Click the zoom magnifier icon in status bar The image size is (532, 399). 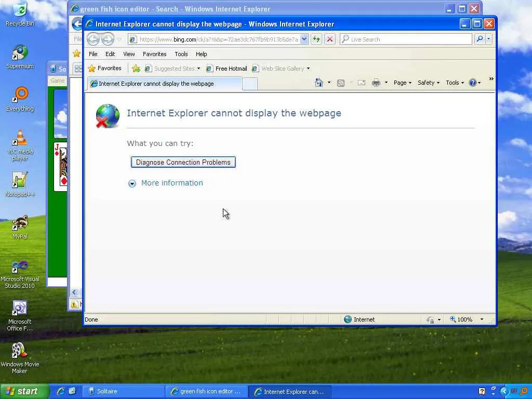click(453, 320)
